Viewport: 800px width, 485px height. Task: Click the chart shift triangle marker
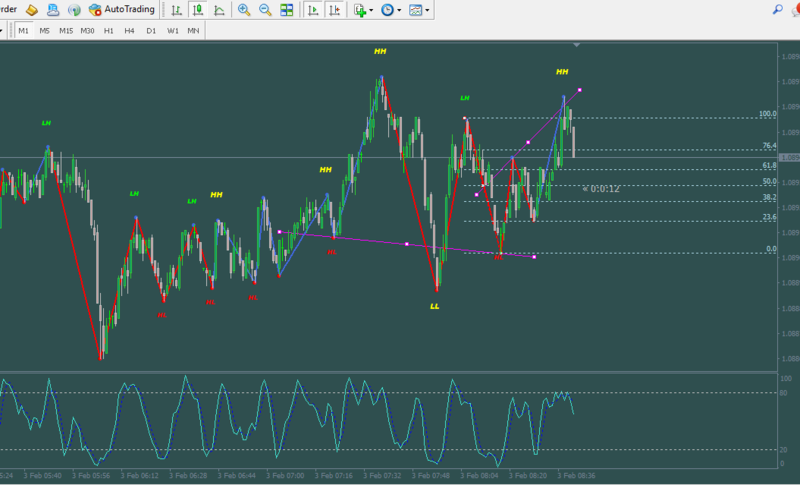pos(576,45)
